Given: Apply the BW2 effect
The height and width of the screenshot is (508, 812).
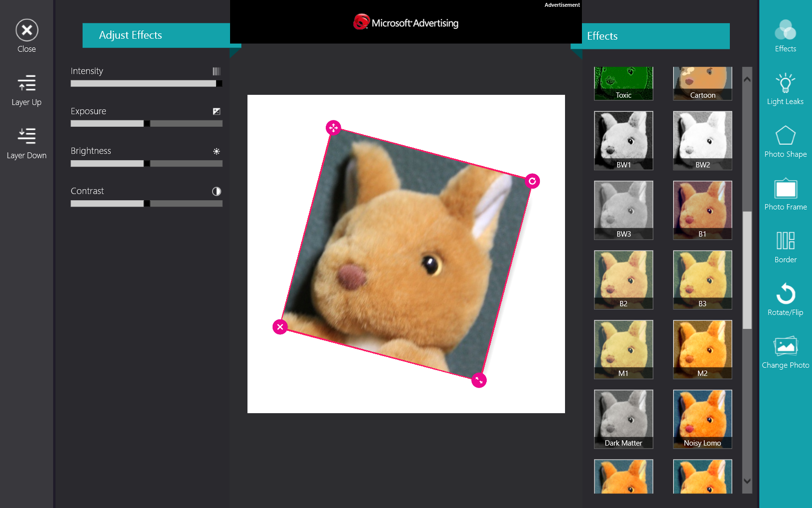Looking at the screenshot, I should click(702, 141).
